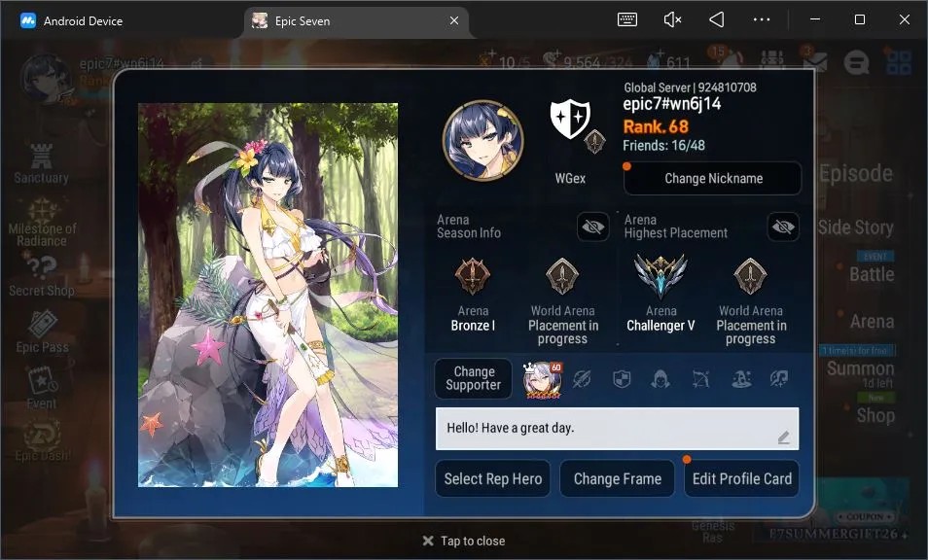
Task: Open the mailbox envelope icon
Action: coord(815,60)
